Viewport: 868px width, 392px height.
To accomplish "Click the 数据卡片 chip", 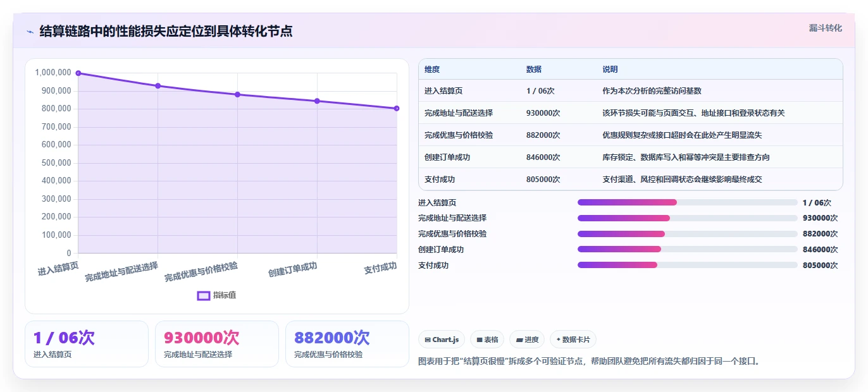I will point(573,340).
